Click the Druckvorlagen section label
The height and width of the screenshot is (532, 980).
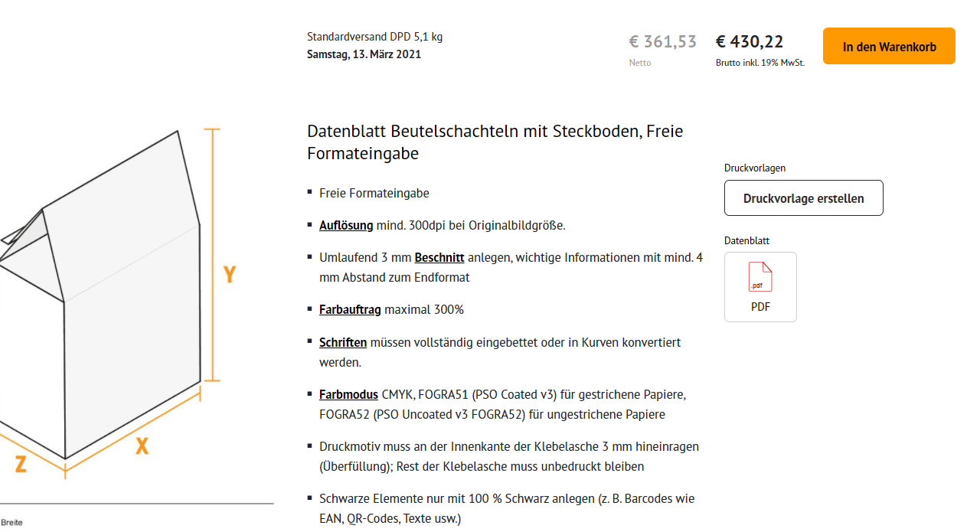(755, 168)
